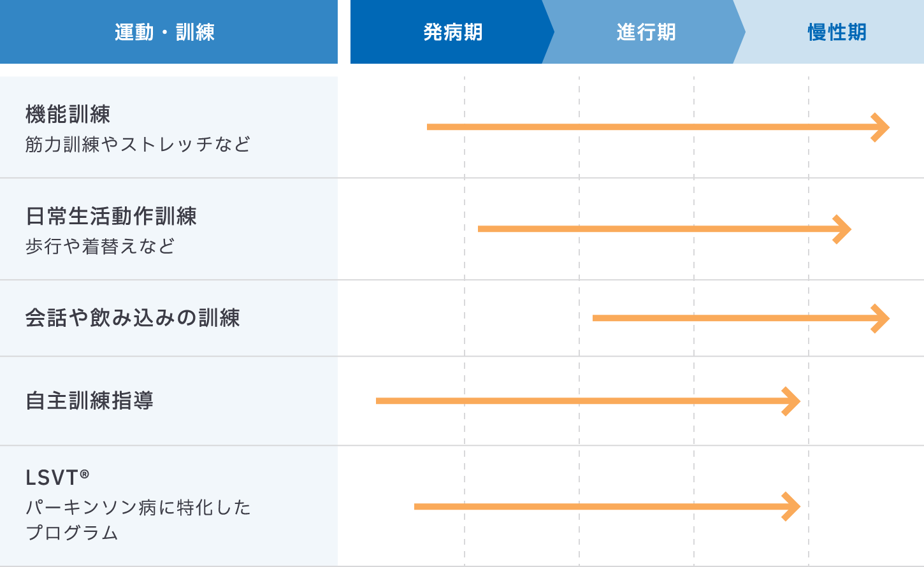
Task: Click the 運動・訓練 column header
Action: 164,32
